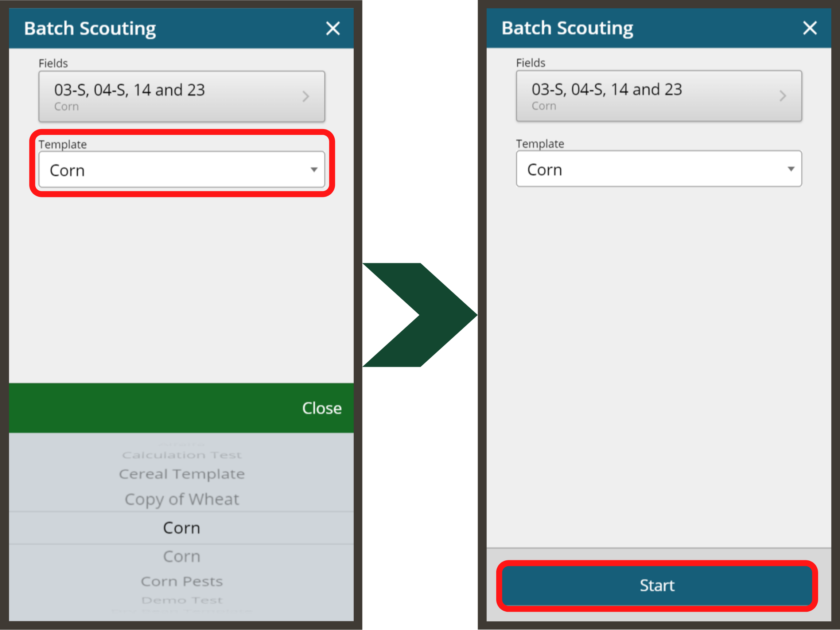Viewport: 840px width, 630px height.
Task: Click the right panel's Fields chevron arrow
Action: 783,96
